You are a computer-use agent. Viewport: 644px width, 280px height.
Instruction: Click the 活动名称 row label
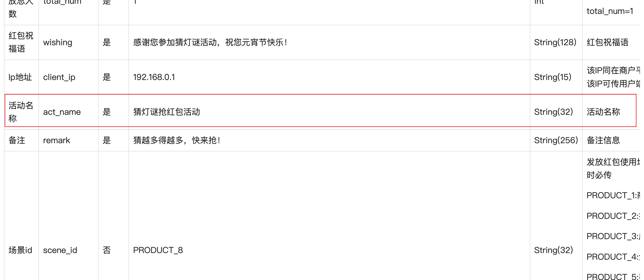tap(21, 112)
